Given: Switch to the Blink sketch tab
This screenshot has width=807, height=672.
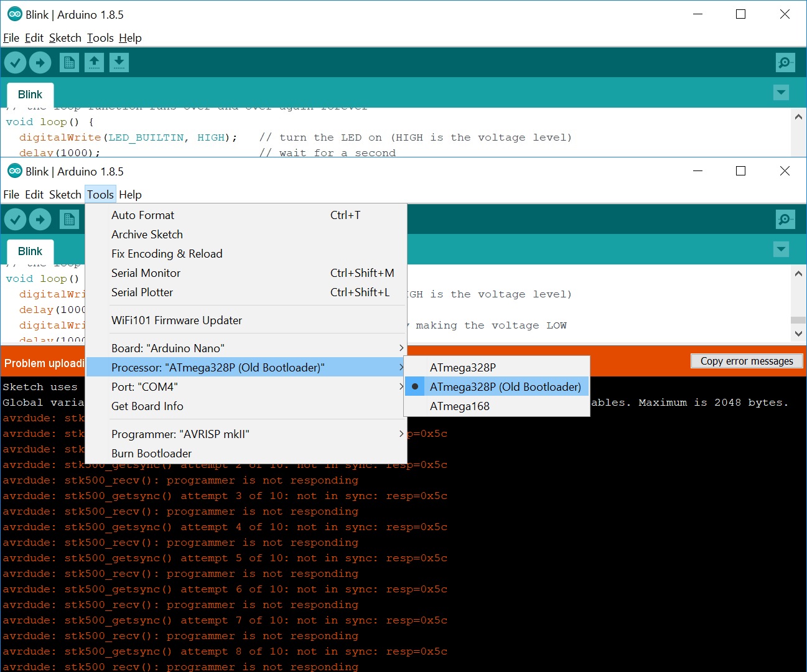Looking at the screenshot, I should pos(30,251).
